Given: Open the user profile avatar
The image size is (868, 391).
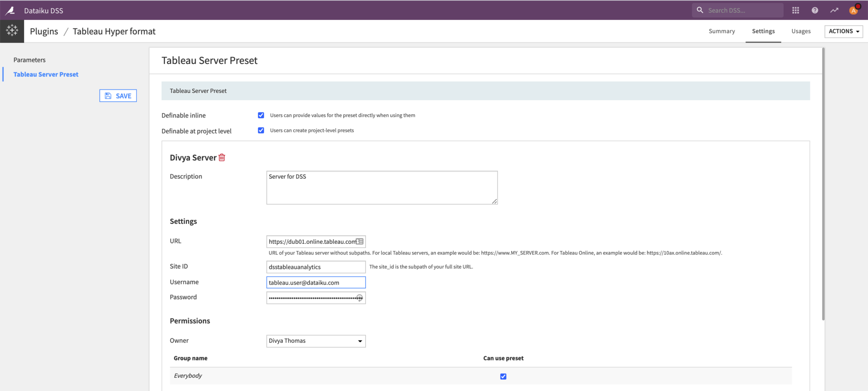Looking at the screenshot, I should [x=854, y=10].
